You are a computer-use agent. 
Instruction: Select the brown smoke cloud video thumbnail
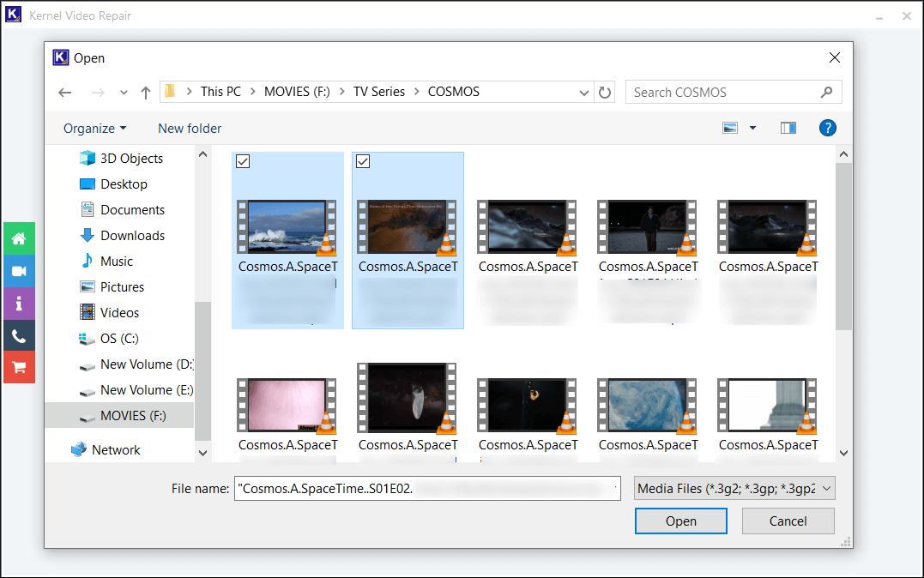[x=408, y=227]
